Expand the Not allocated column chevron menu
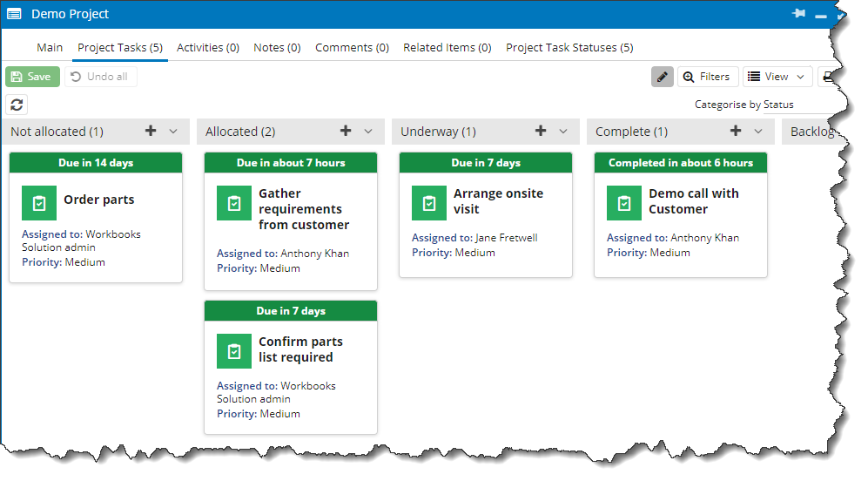This screenshot has height=481, width=868. tap(173, 132)
